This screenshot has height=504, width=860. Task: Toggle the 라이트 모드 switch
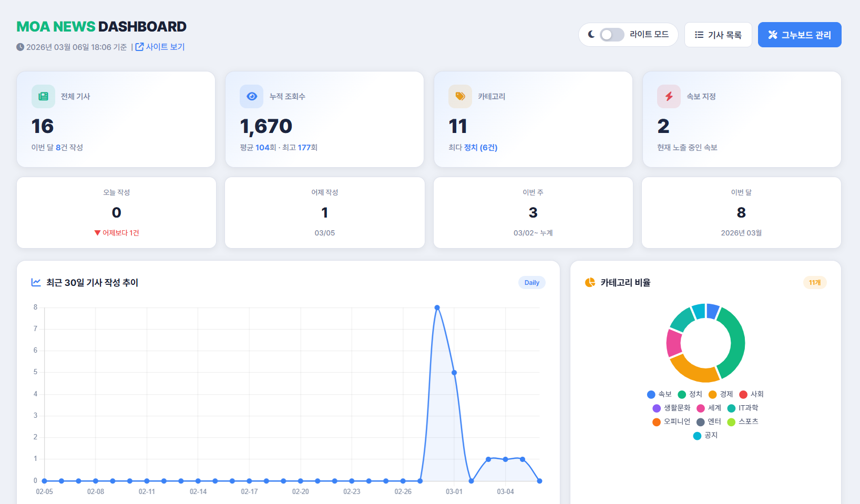click(x=612, y=35)
